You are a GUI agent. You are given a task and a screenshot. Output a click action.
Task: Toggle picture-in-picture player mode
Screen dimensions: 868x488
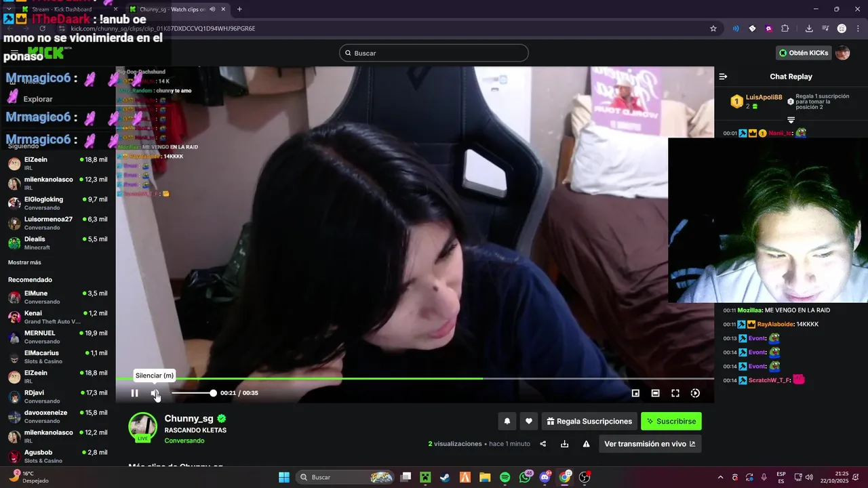pyautogui.click(x=635, y=393)
